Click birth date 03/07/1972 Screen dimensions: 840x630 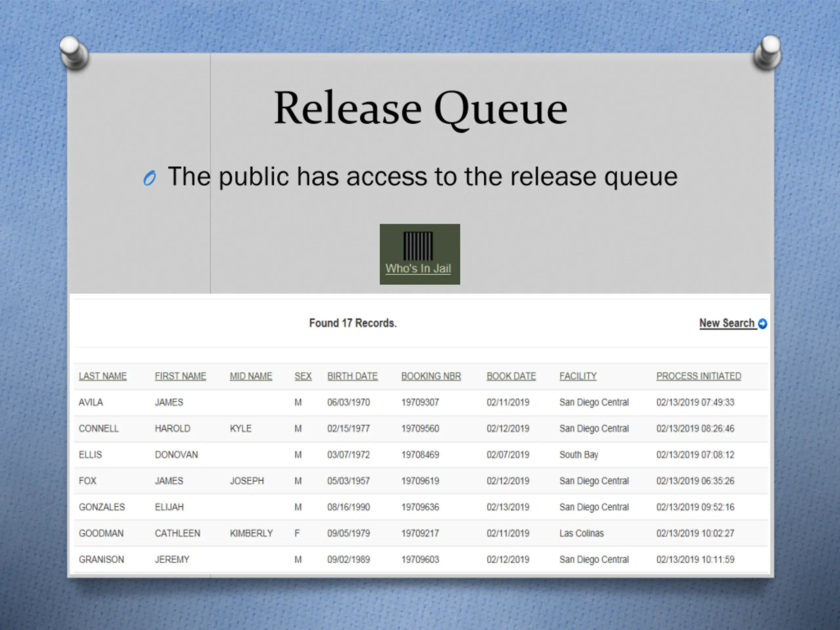pyautogui.click(x=348, y=455)
